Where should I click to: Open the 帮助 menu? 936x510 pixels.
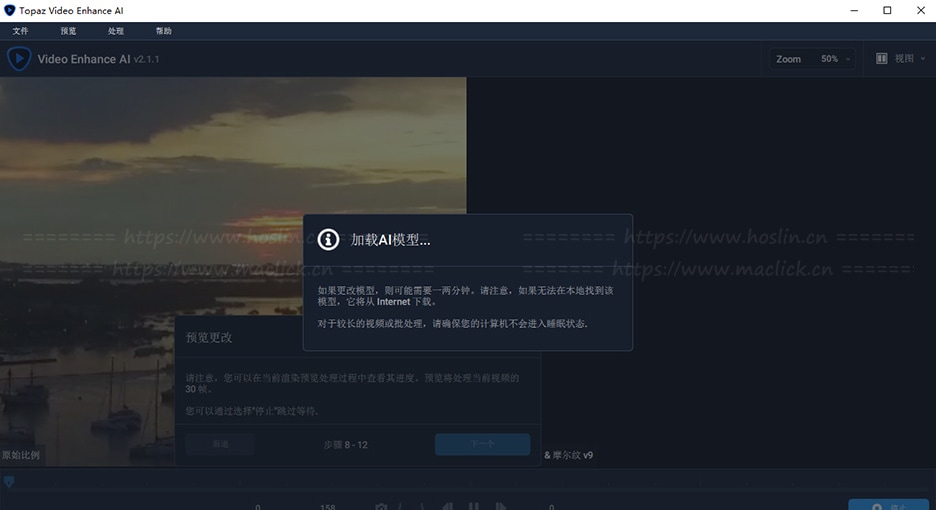click(x=164, y=31)
